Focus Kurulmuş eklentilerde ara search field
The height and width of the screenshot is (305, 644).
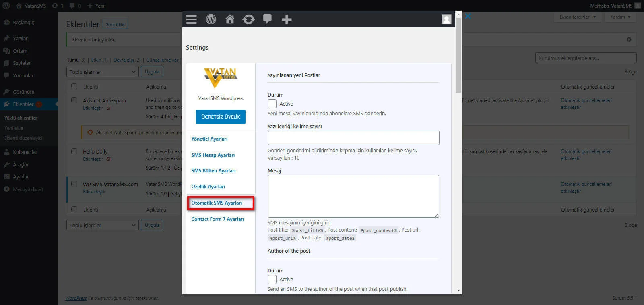tap(586, 58)
